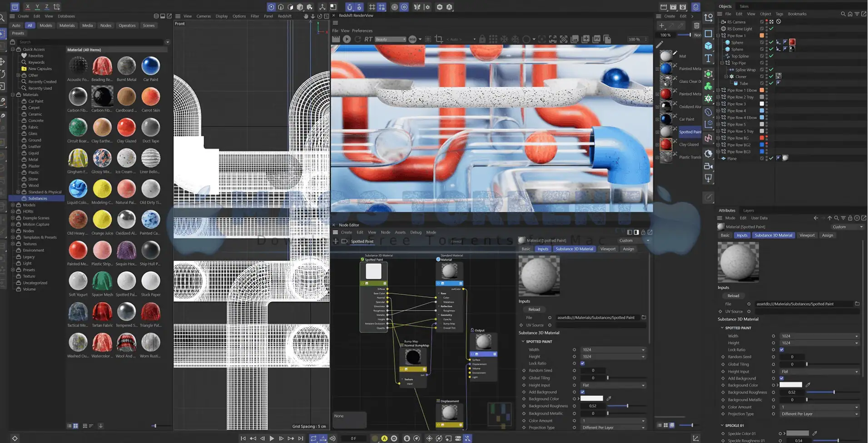Open the Beauty AOV dropdown in RenderView

[390, 39]
